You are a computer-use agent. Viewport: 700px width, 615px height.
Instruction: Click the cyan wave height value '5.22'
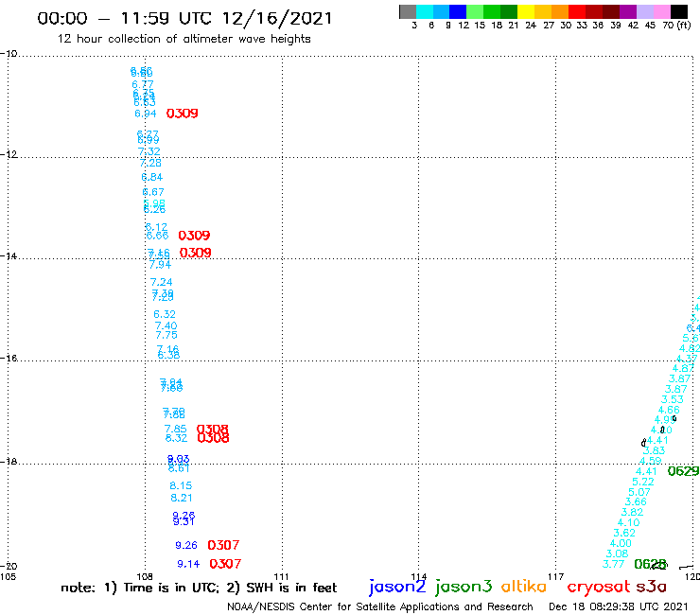pyautogui.click(x=643, y=482)
